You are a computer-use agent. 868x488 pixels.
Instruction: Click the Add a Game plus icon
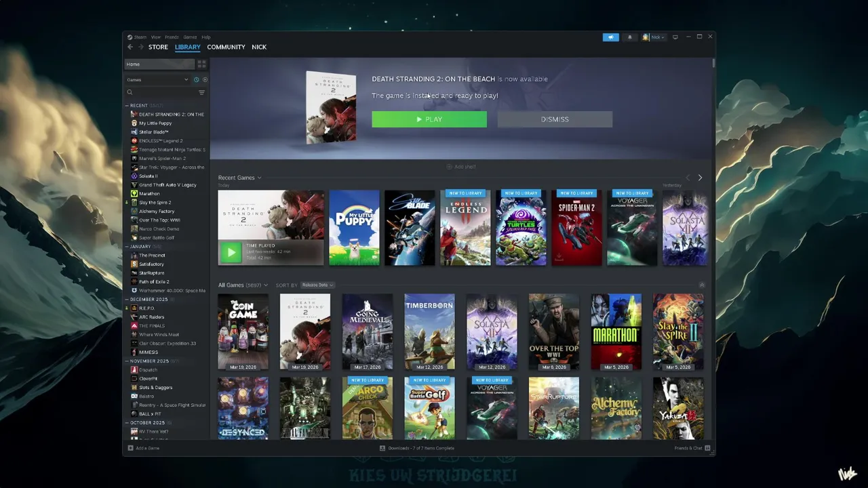(130, 448)
